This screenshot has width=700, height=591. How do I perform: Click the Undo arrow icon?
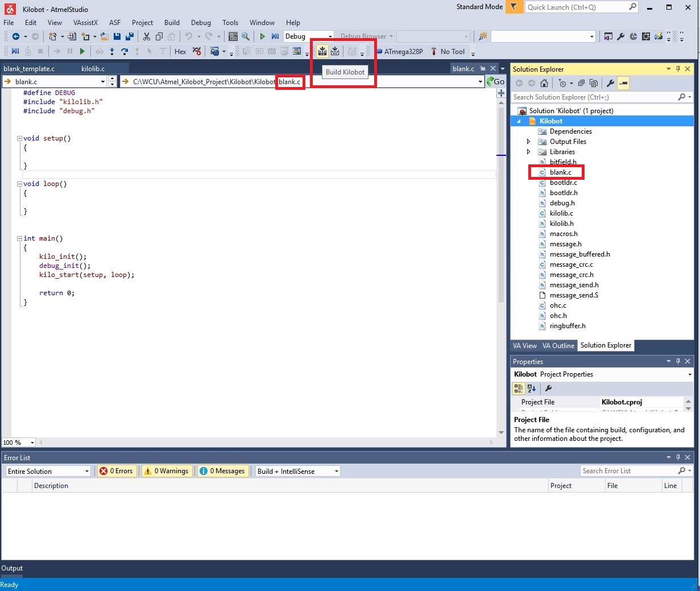click(x=189, y=36)
